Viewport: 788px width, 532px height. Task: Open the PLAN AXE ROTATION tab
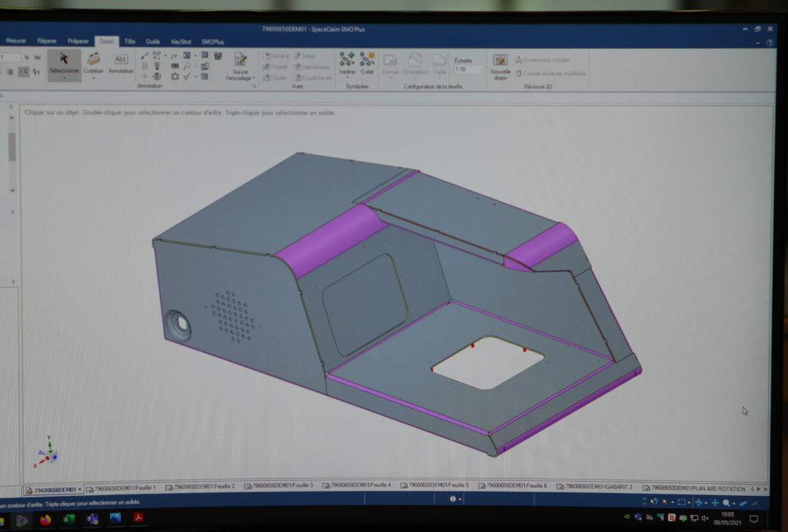point(694,488)
